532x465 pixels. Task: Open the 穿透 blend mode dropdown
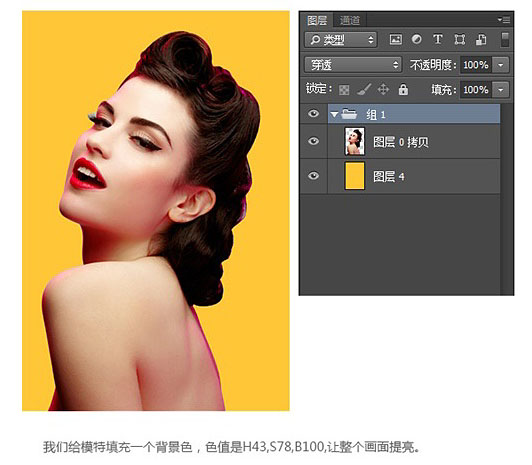point(353,64)
